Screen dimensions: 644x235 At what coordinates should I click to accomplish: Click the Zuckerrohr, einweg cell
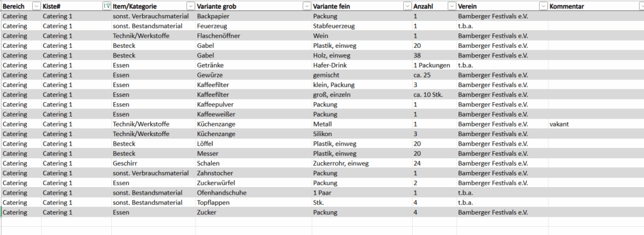click(x=362, y=163)
